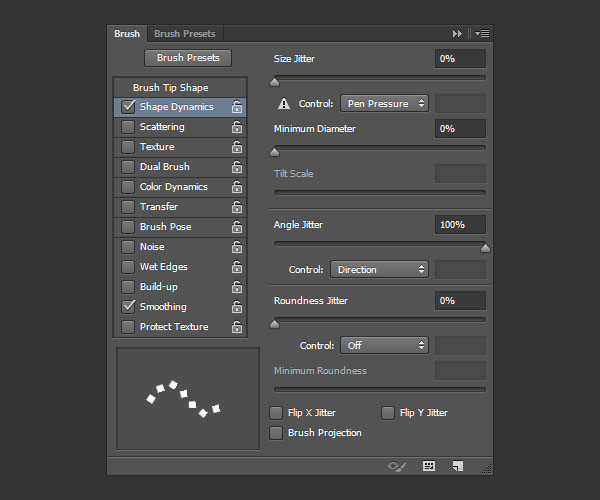Viewport: 600px width, 500px height.
Task: Open the Pen Pressure control dropdown
Action: click(384, 103)
